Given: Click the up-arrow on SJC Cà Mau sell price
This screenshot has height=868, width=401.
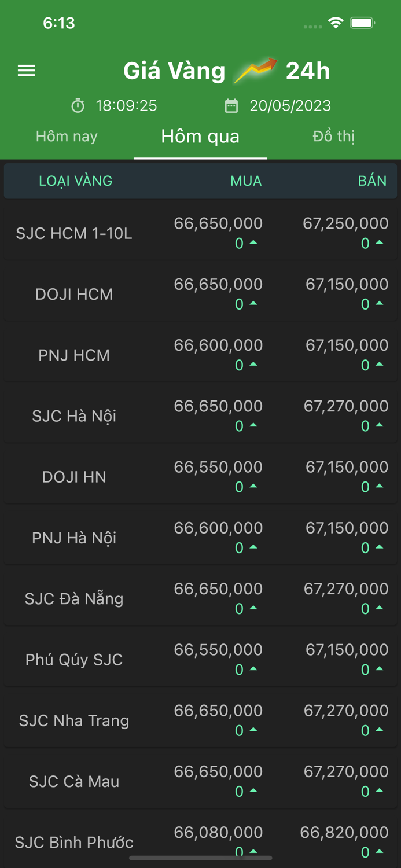Looking at the screenshot, I should (x=379, y=792).
